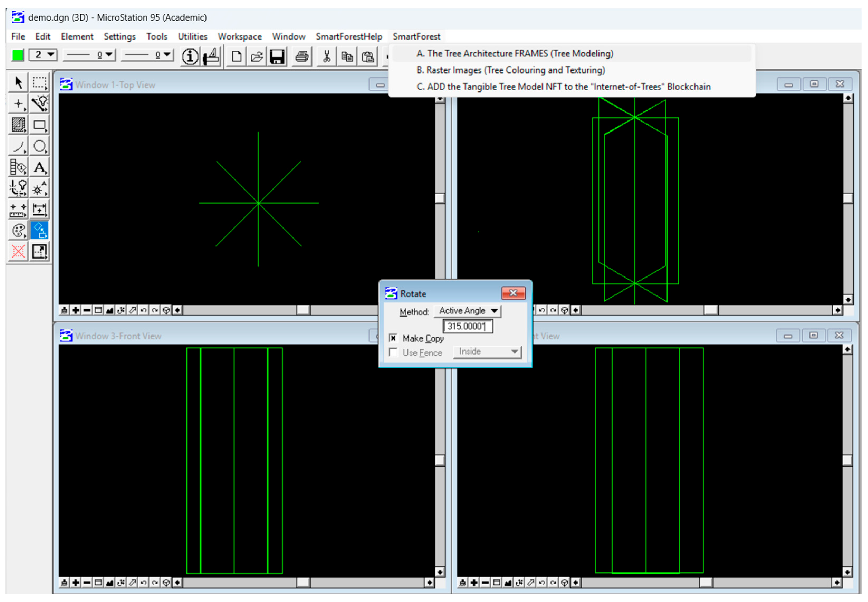Close the Rotate dialog
Viewport: 868px width, 602px height.
click(x=513, y=293)
